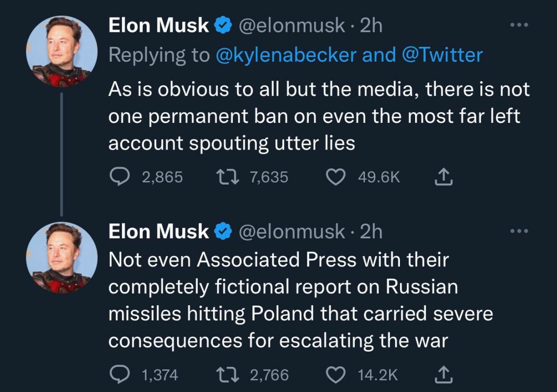Open the @kylenabecker profile link

(x=286, y=55)
